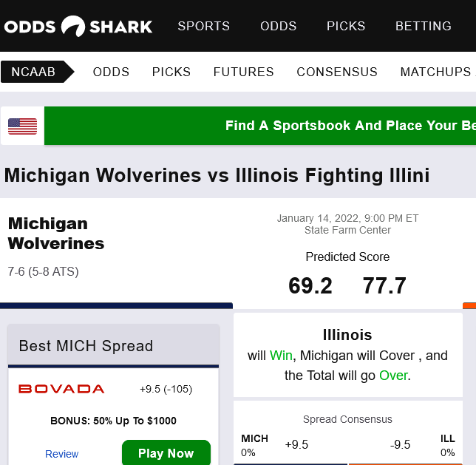
Task: Select the NCAAB section tab
Action: tap(34, 72)
